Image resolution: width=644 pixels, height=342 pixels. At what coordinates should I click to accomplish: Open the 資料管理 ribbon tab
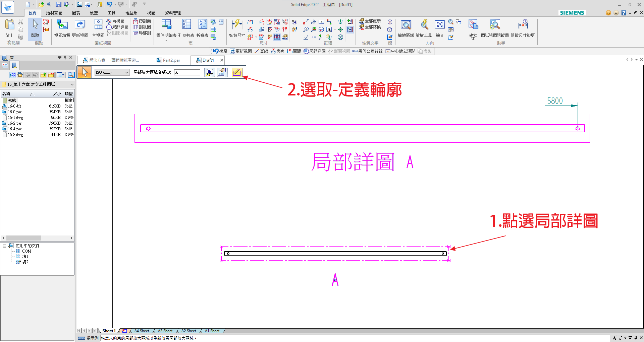[x=173, y=13]
